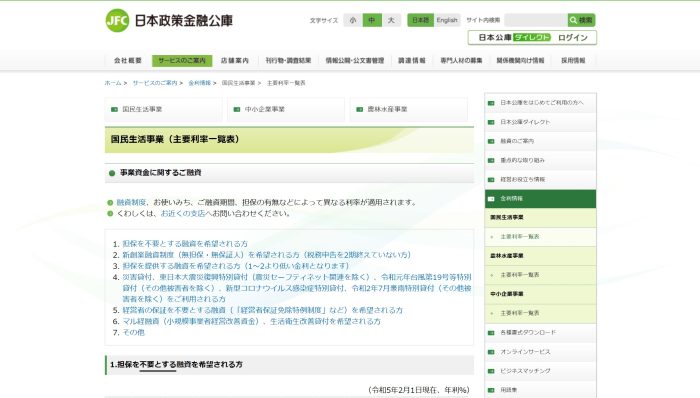Image resolution: width=700 pixels, height=398 pixels.
Task: Open the お近くの支店 link
Action: [x=183, y=214]
